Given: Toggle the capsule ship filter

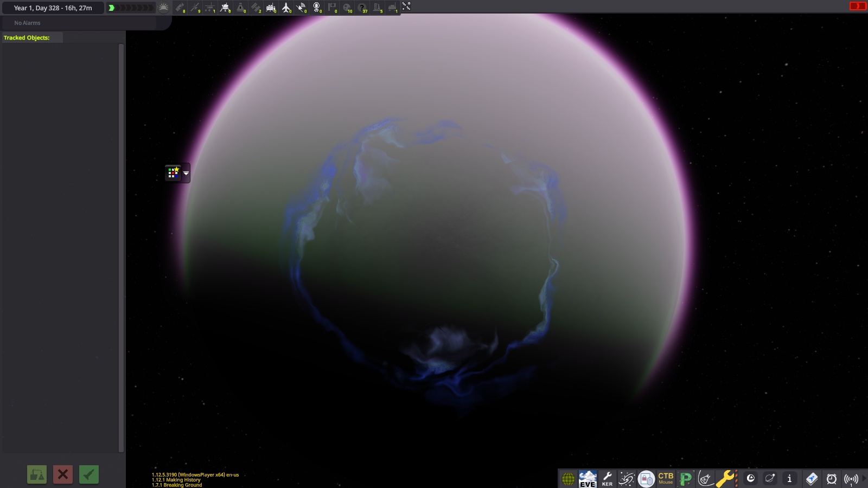Looking at the screenshot, I should click(x=241, y=8).
